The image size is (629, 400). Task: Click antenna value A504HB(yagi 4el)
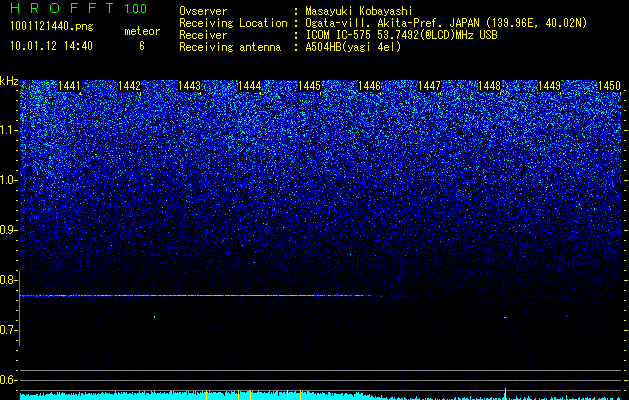(353, 47)
